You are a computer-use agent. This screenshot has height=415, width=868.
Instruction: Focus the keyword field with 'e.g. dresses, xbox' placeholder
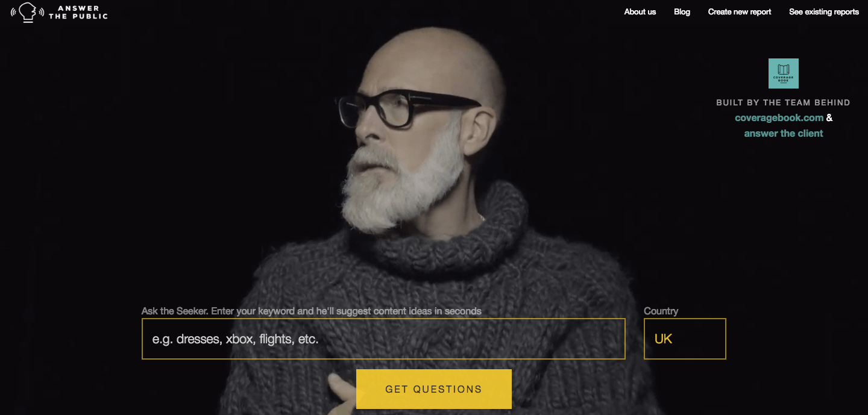(383, 339)
